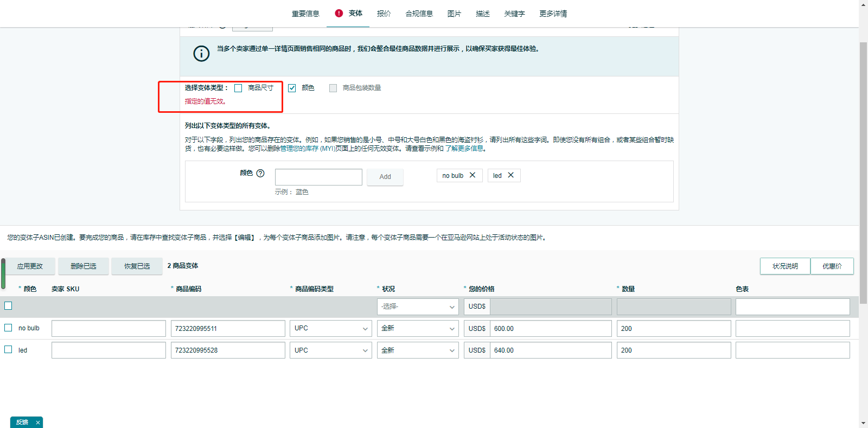Screen dimensions: 868x428
Task: Open the 更多详情 tab
Action: [x=553, y=14]
